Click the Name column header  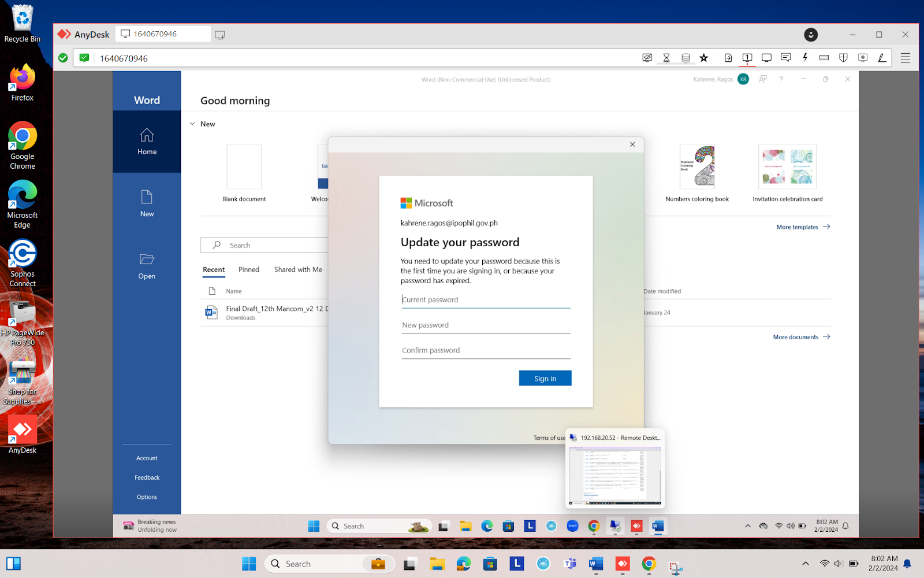click(x=234, y=291)
